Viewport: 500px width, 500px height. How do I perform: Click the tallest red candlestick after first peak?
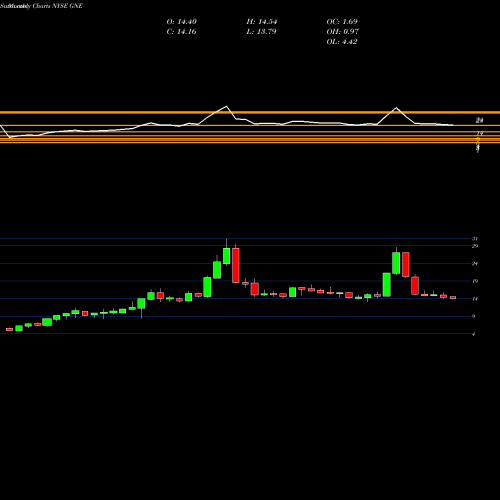tap(236, 265)
